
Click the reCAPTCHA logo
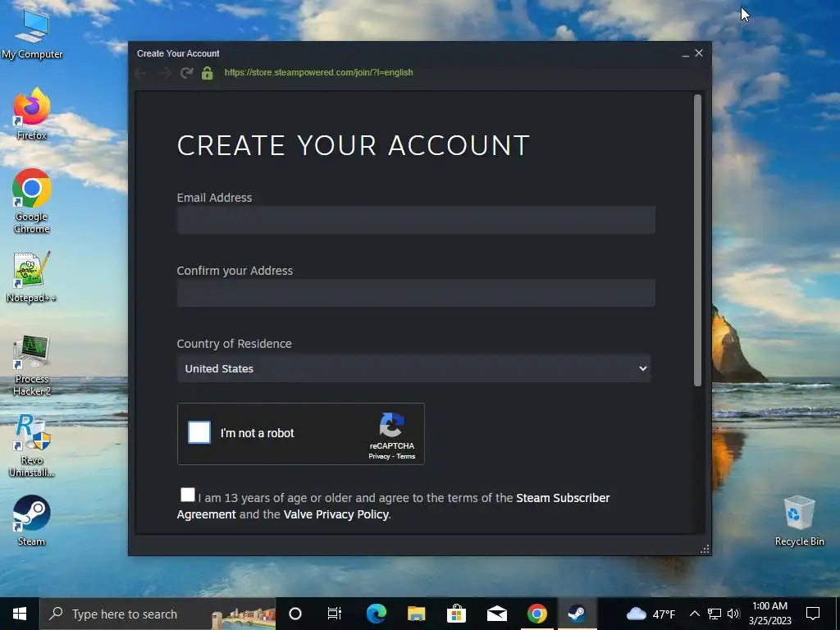pyautogui.click(x=391, y=426)
